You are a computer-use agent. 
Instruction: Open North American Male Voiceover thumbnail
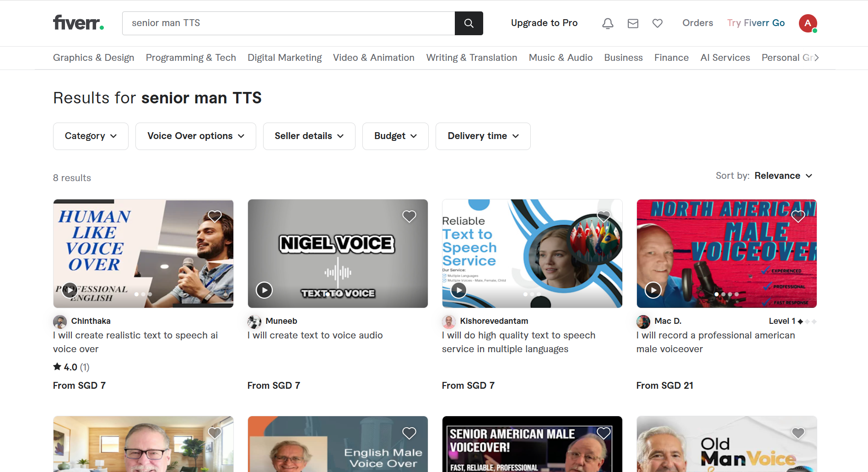tap(727, 253)
